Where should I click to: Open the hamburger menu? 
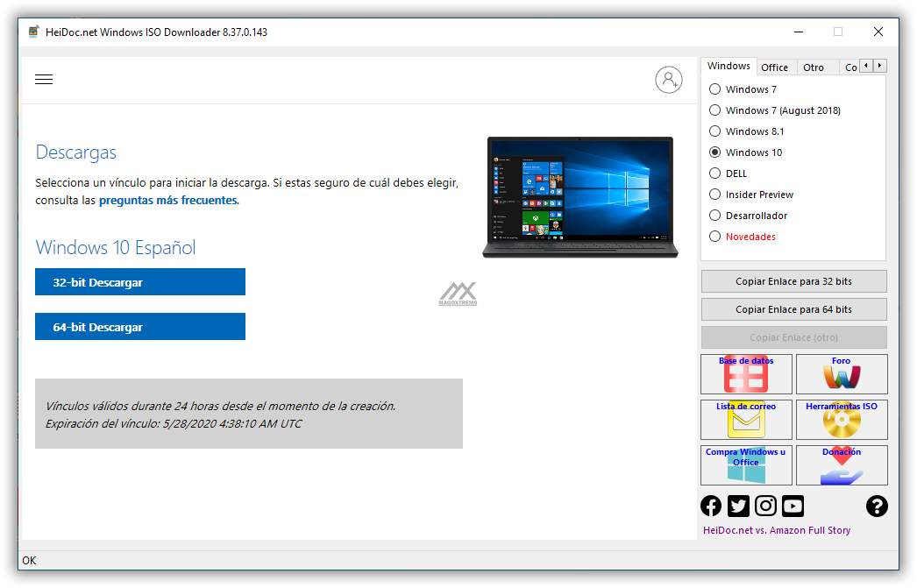point(44,80)
